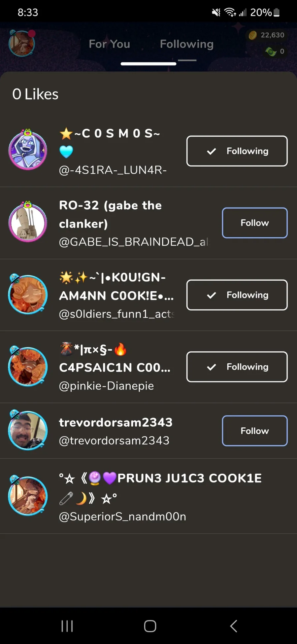Open C0SM0S user avatar
The width and height of the screenshot is (297, 644).
click(x=28, y=150)
